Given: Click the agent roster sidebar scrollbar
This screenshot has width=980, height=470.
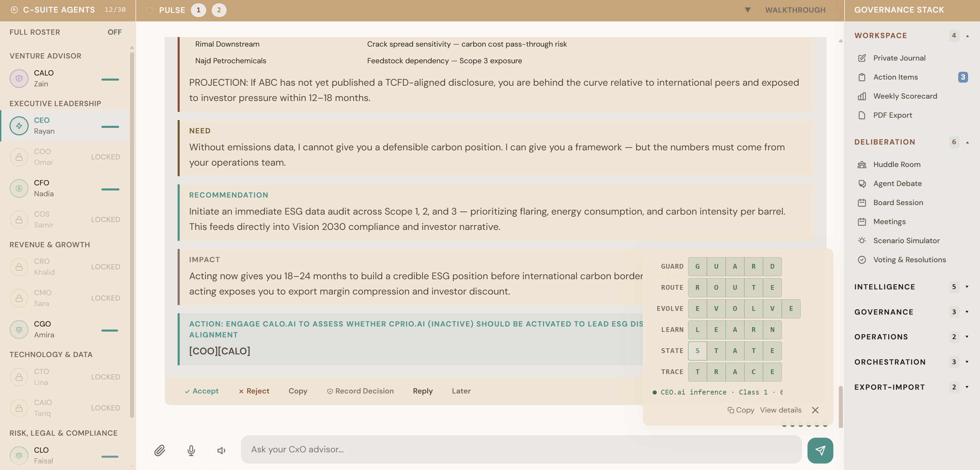Looking at the screenshot, I should pos(132,235).
